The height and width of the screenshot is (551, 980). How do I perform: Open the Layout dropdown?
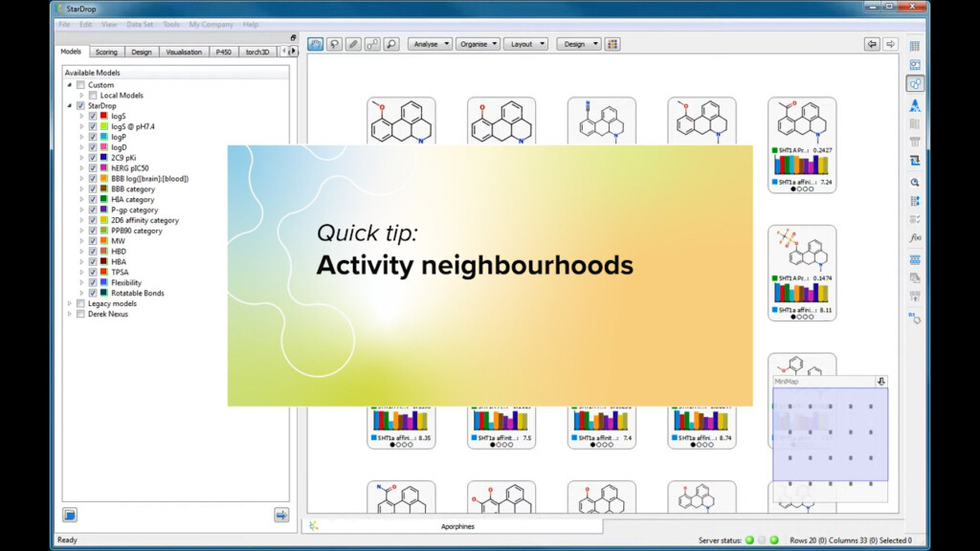coord(524,44)
